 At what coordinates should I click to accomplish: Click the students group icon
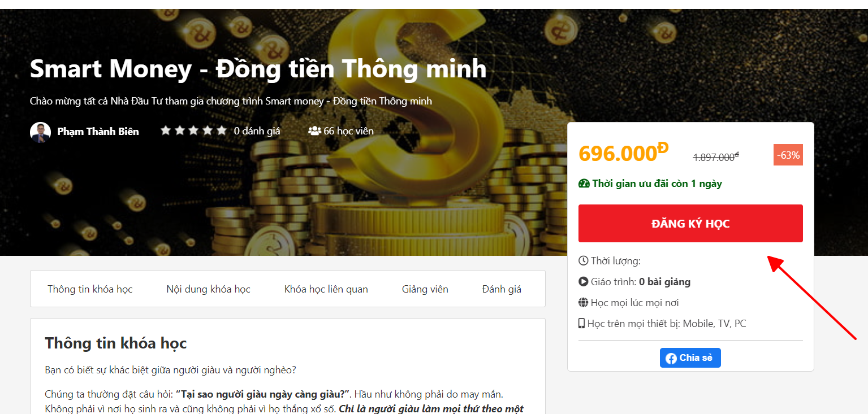(314, 131)
